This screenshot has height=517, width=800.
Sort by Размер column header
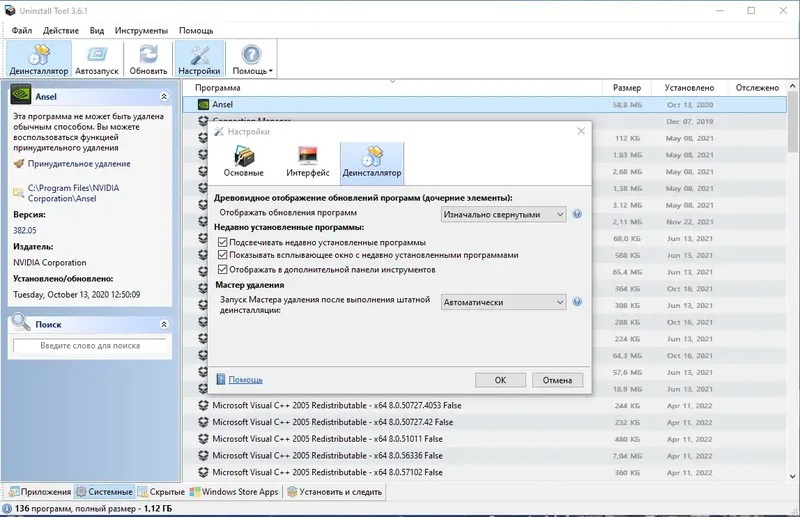(627, 88)
